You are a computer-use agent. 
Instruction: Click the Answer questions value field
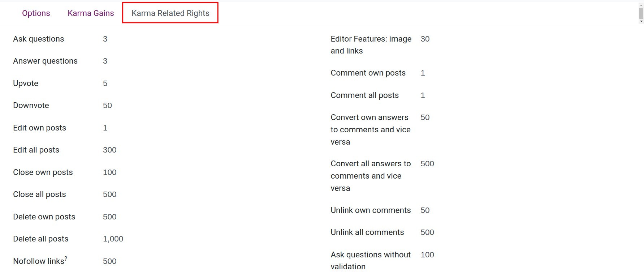click(105, 61)
